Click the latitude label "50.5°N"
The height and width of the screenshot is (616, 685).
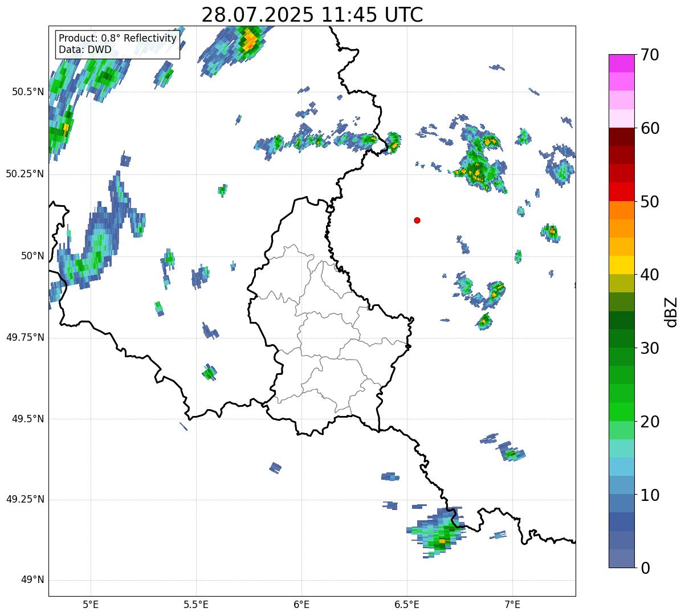tap(28, 92)
